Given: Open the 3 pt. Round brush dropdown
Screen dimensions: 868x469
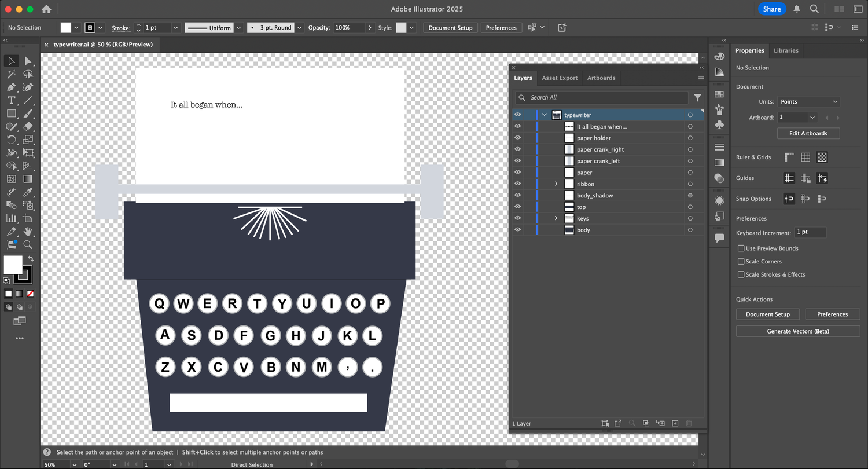Looking at the screenshot, I should pos(299,28).
